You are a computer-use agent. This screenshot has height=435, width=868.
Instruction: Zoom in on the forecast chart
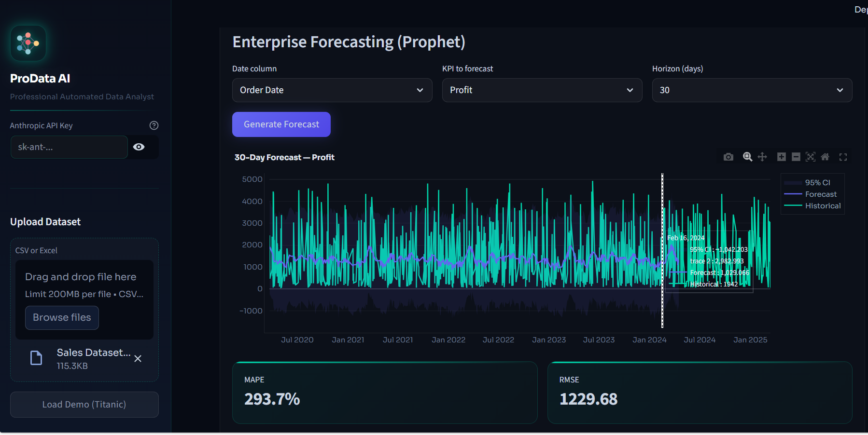781,157
